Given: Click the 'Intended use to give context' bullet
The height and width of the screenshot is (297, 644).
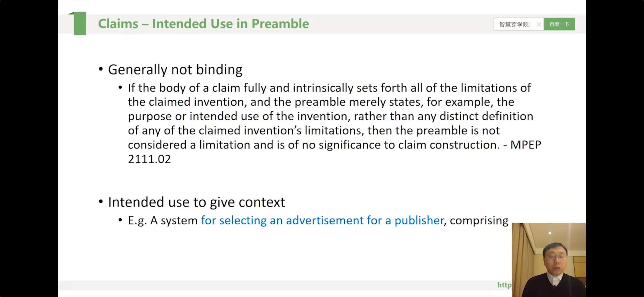Looking at the screenshot, I should [196, 202].
